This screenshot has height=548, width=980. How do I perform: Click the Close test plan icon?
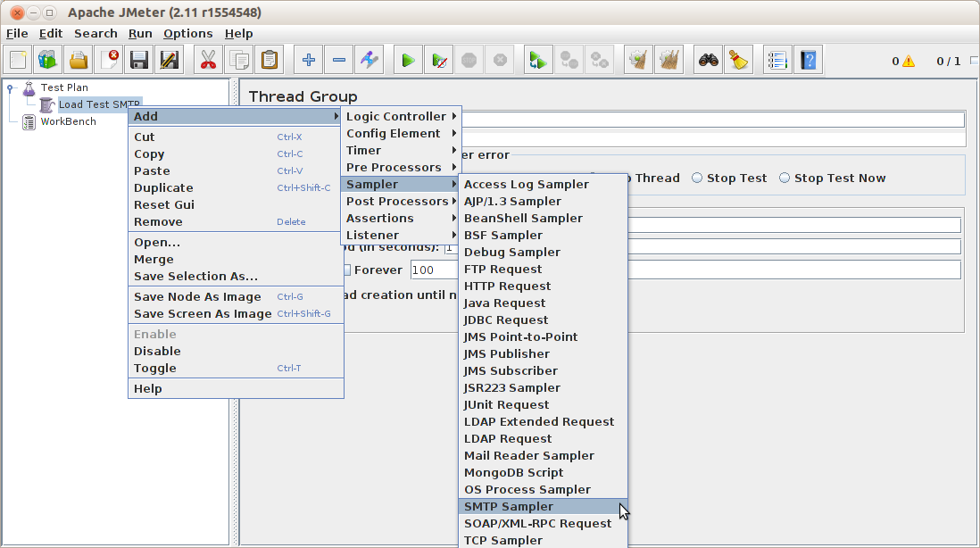110,61
